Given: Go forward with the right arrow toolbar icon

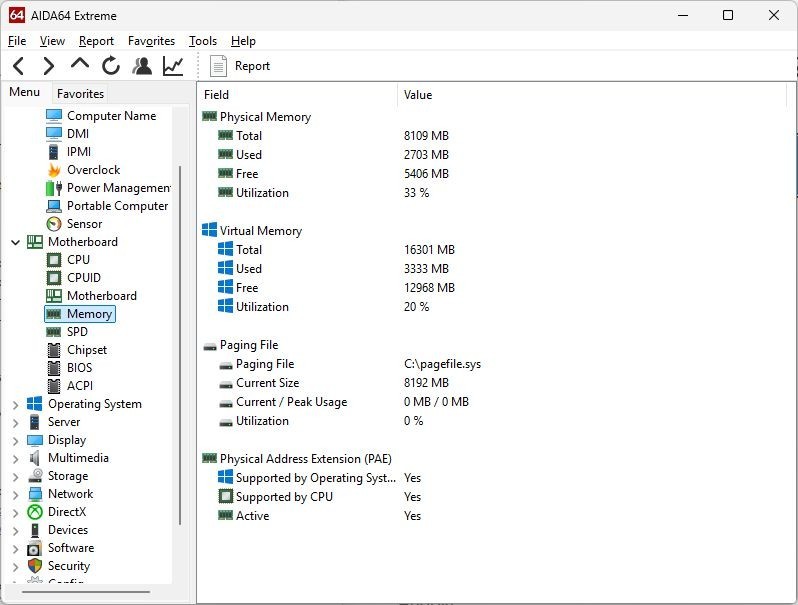Looking at the screenshot, I should tap(48, 66).
